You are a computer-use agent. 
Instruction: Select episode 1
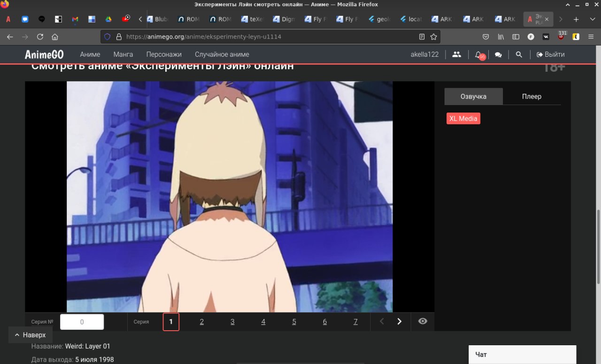tap(171, 322)
